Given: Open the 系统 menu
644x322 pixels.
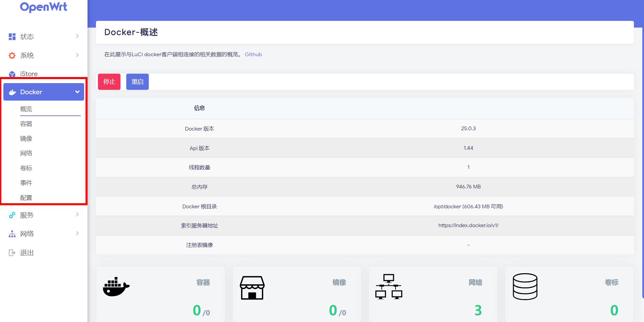Looking at the screenshot, I should click(x=44, y=56).
